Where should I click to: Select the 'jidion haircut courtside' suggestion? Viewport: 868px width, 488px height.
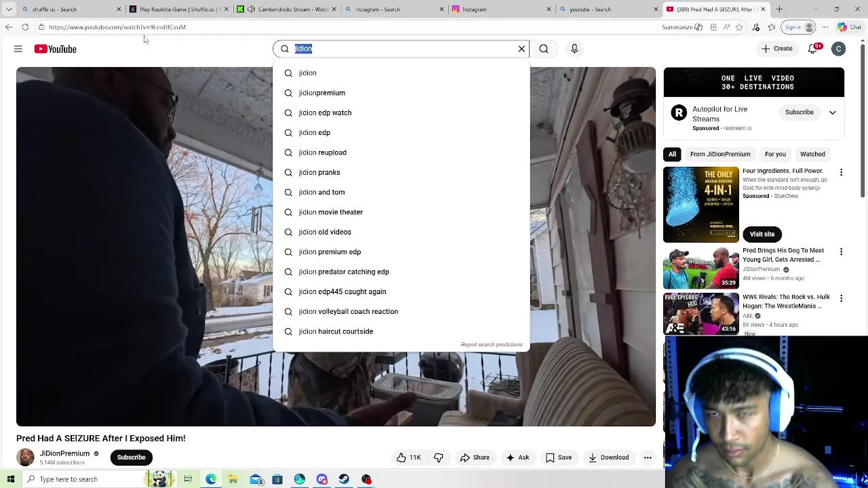point(401,331)
